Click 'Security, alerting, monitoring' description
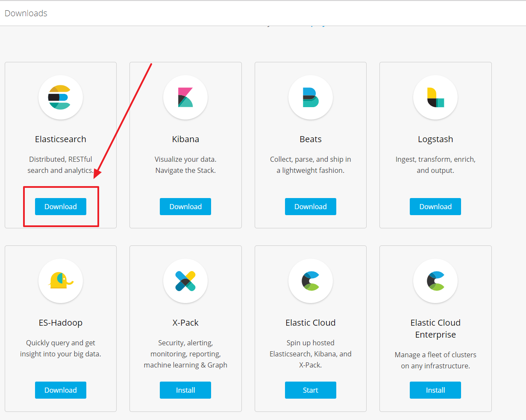 pyautogui.click(x=185, y=354)
